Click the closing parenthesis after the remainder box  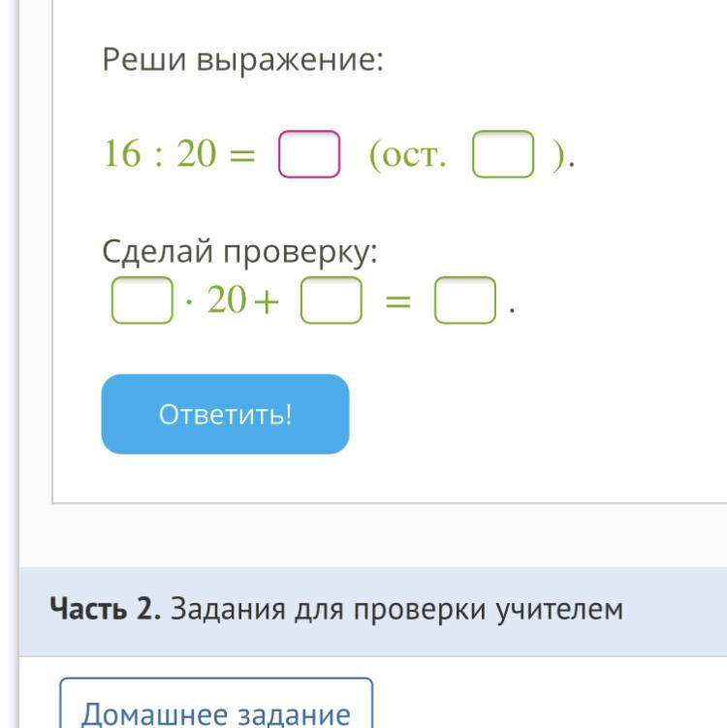558,155
